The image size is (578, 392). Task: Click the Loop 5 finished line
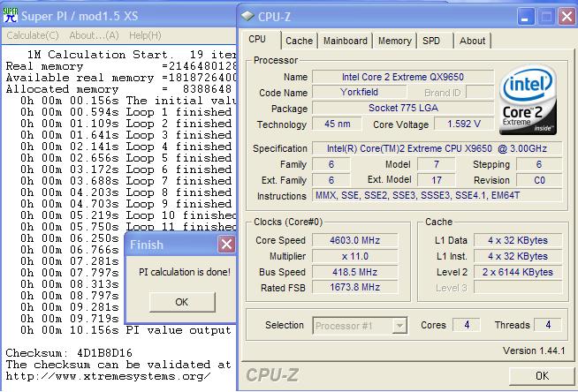(126, 158)
